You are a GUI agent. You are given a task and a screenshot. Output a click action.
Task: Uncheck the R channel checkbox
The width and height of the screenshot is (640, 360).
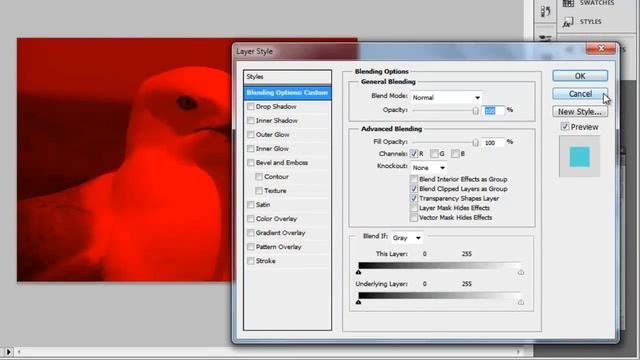click(x=413, y=154)
